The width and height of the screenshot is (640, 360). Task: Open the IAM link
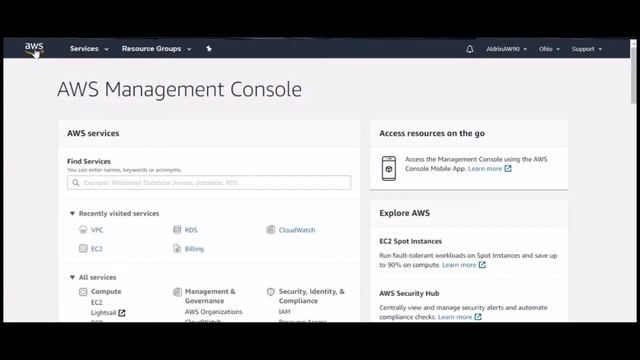(284, 312)
